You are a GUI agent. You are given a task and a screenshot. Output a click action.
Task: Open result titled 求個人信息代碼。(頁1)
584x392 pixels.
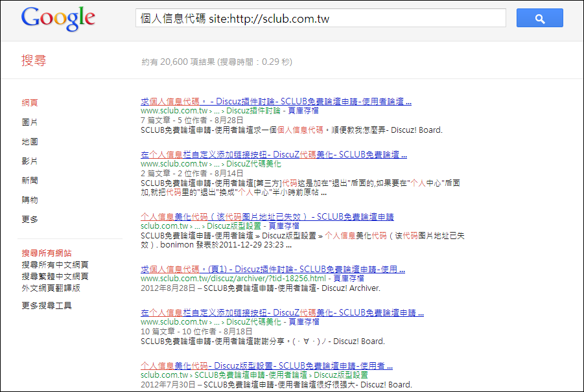tap(273, 269)
